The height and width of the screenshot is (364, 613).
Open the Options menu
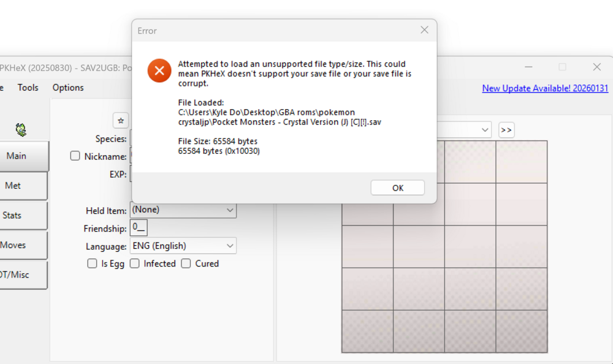(68, 88)
